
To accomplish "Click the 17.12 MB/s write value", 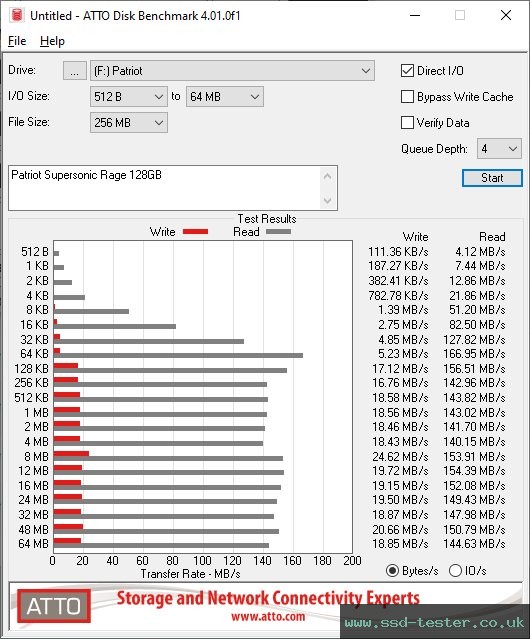I will 400,368.
